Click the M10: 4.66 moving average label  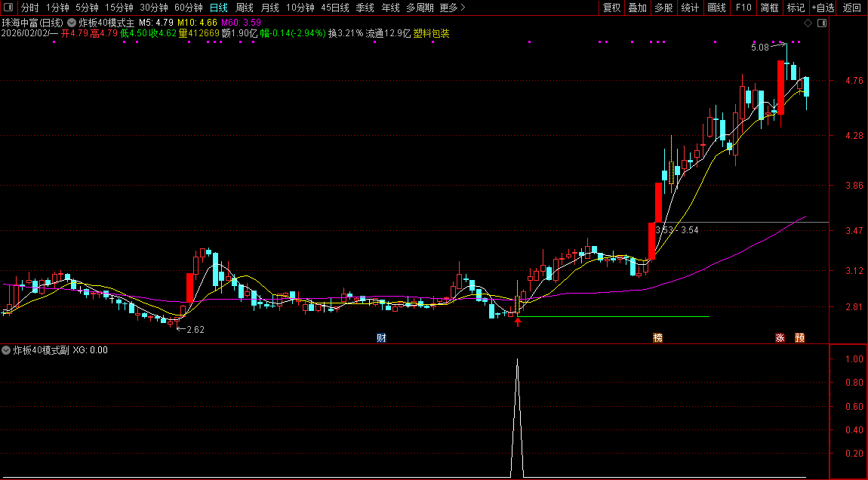click(x=197, y=23)
